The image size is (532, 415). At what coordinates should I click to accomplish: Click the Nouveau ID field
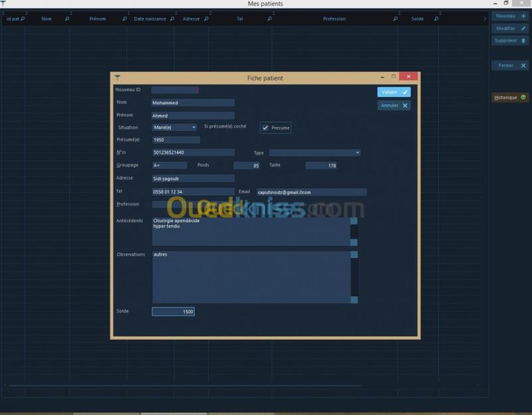(x=175, y=90)
